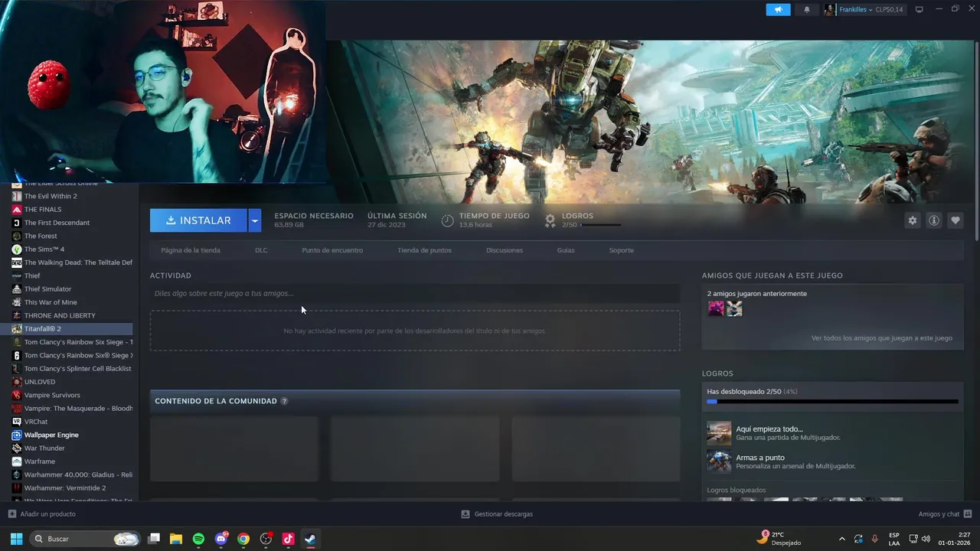Viewport: 980px width, 551px height.
Task: Click the microphone tray icon
Action: tap(875, 539)
